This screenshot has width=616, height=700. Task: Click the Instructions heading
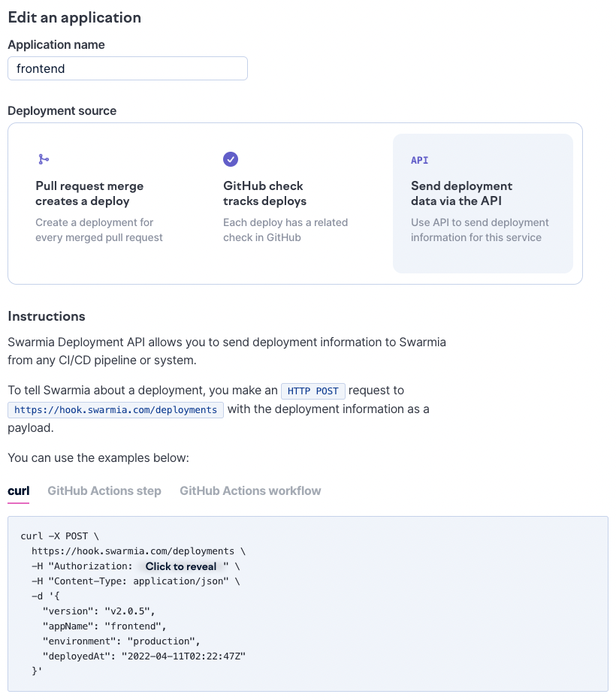tap(47, 316)
